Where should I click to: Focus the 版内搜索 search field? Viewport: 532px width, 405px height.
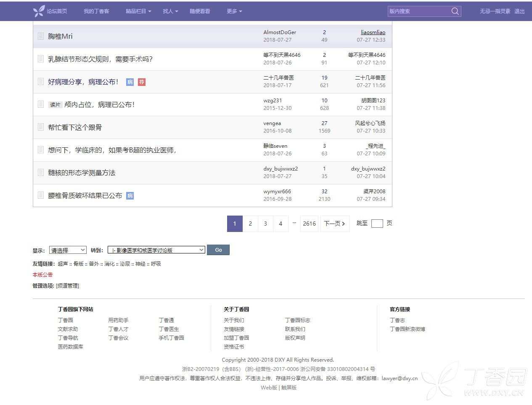click(x=418, y=11)
